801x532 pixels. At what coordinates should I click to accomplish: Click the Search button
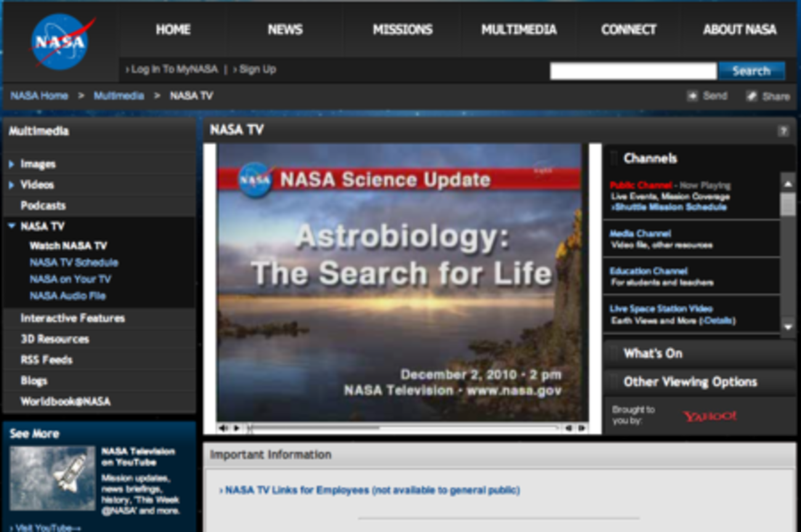[752, 71]
